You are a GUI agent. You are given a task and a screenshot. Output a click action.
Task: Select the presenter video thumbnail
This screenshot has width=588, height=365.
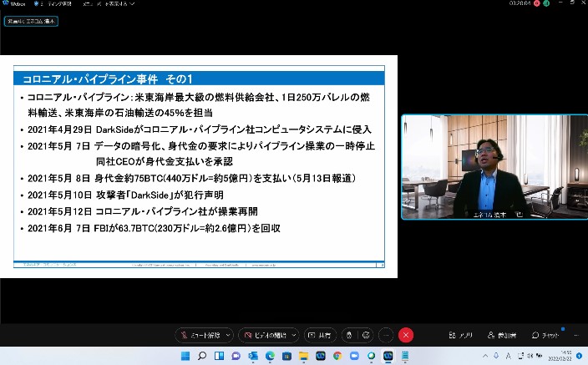click(494, 167)
